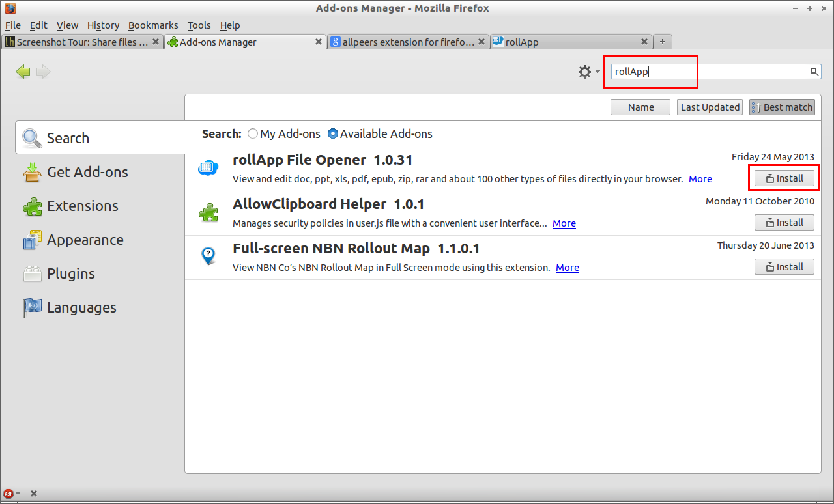Sort results by Name
Screen dimensions: 834x504
(x=640, y=107)
